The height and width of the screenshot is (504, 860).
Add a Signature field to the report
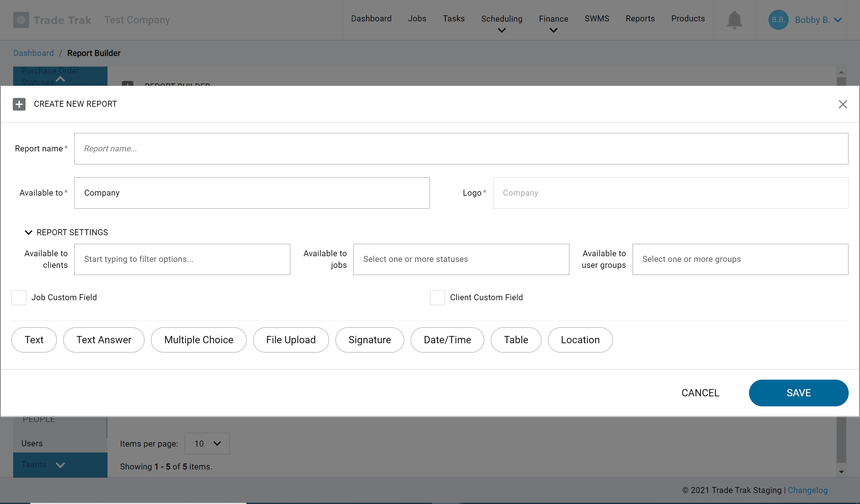pos(370,340)
